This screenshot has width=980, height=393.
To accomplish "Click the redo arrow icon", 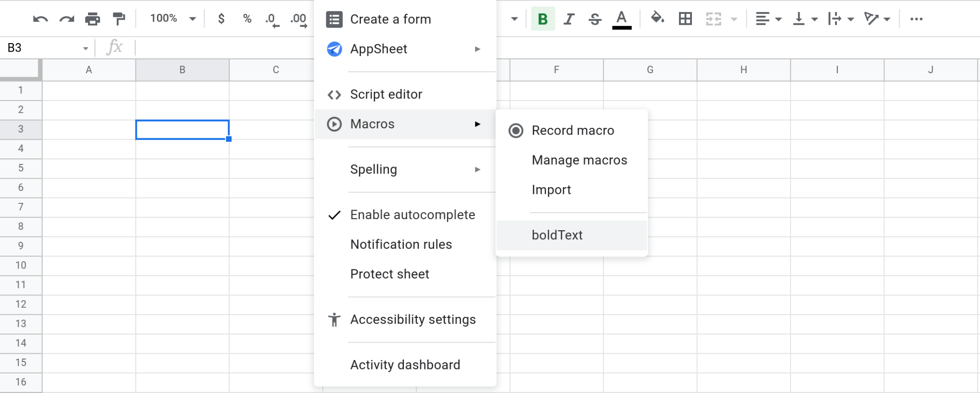I will coord(67,19).
